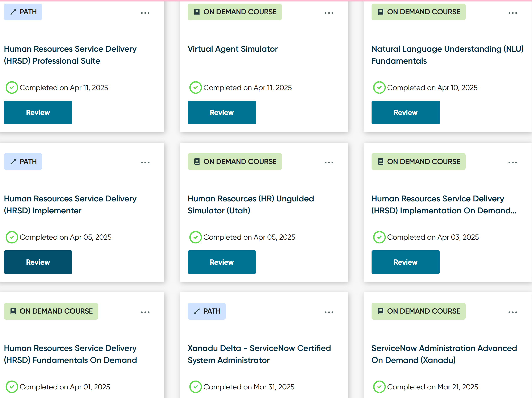Open more options on HRSD Implementer card
Viewport: 532px width, 398px height.
[145, 163]
